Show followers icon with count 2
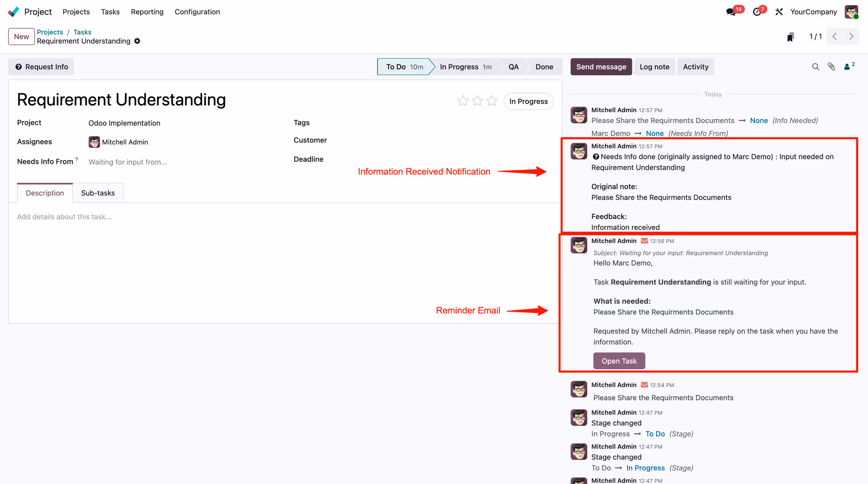 849,66
